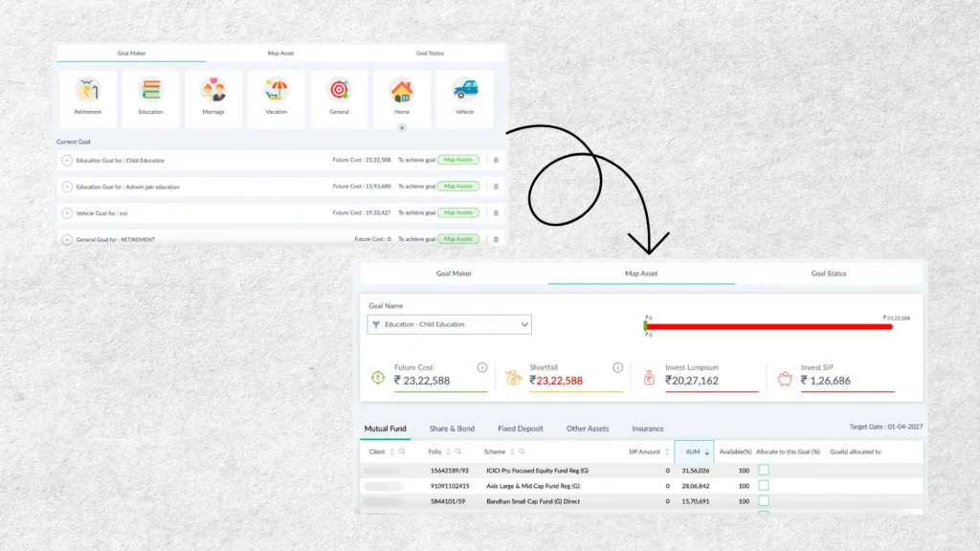
Task: Expand the Ashwin jain education goal row
Action: [x=67, y=187]
